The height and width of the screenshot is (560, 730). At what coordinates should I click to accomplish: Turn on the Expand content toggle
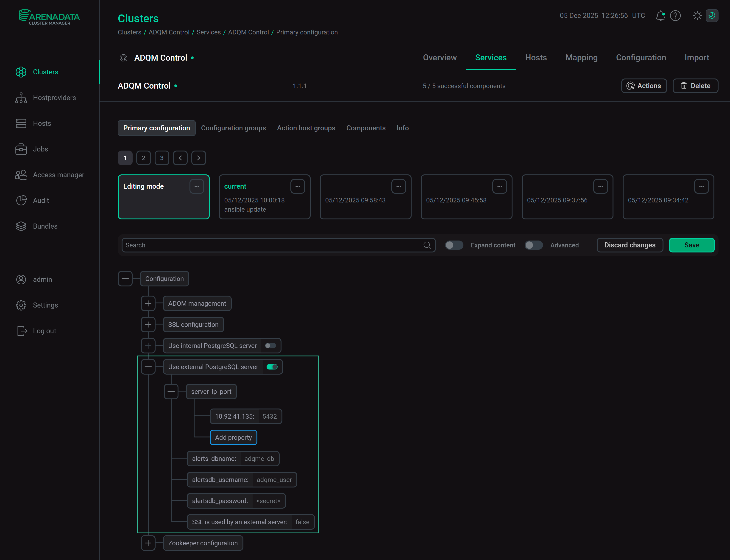coord(454,245)
